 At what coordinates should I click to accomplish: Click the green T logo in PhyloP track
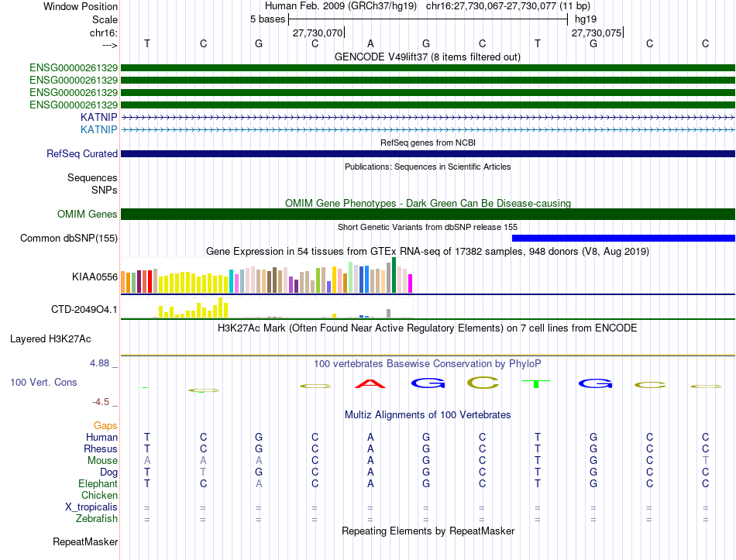[536, 383]
